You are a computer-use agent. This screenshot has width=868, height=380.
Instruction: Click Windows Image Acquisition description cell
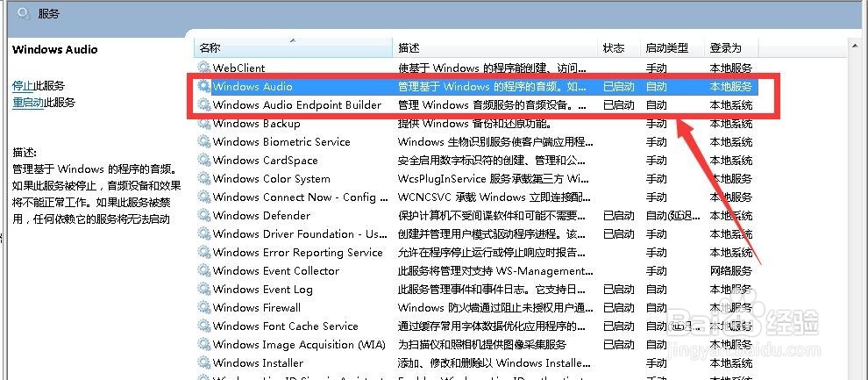(x=481, y=344)
